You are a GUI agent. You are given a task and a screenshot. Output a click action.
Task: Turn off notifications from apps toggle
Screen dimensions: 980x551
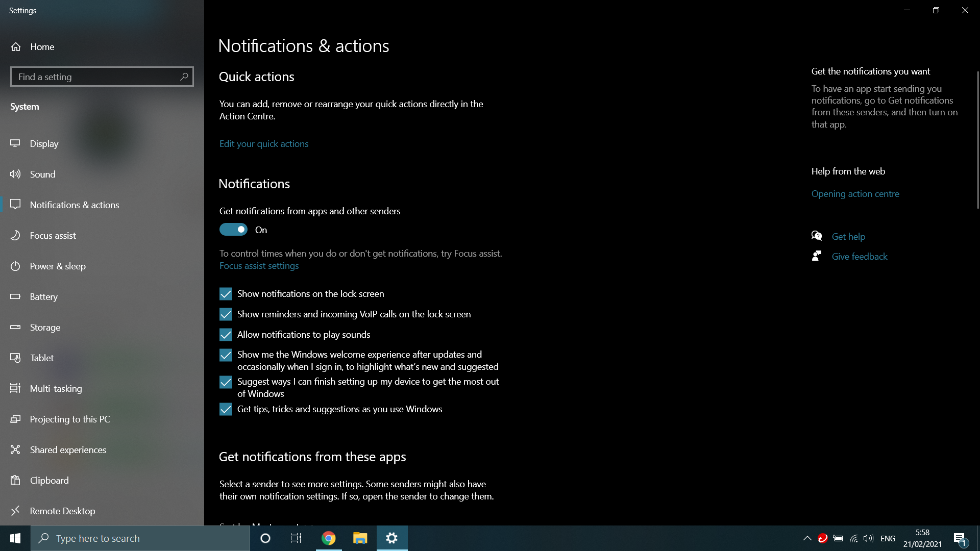[233, 230]
